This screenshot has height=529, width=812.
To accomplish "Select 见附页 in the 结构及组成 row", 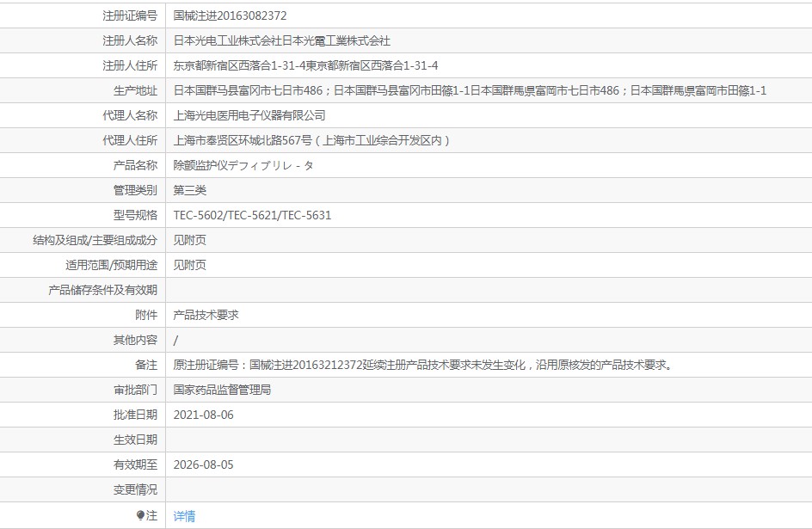I will point(189,240).
